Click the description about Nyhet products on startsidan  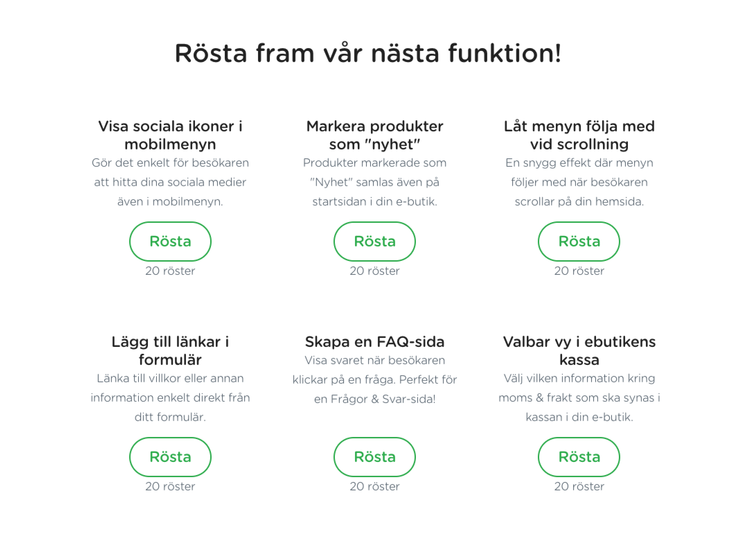(374, 182)
